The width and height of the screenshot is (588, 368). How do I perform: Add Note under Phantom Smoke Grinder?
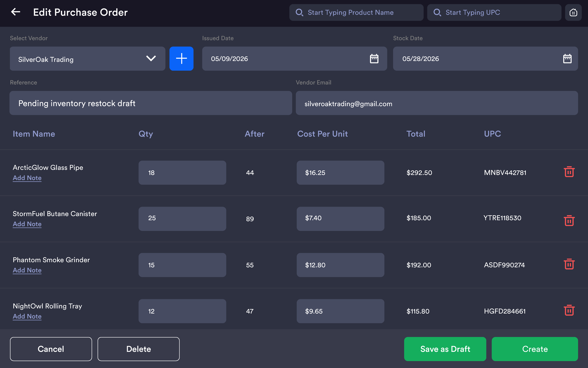[27, 270]
